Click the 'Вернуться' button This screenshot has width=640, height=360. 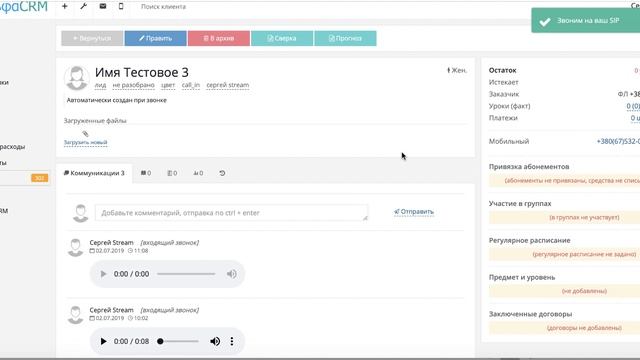point(92,38)
